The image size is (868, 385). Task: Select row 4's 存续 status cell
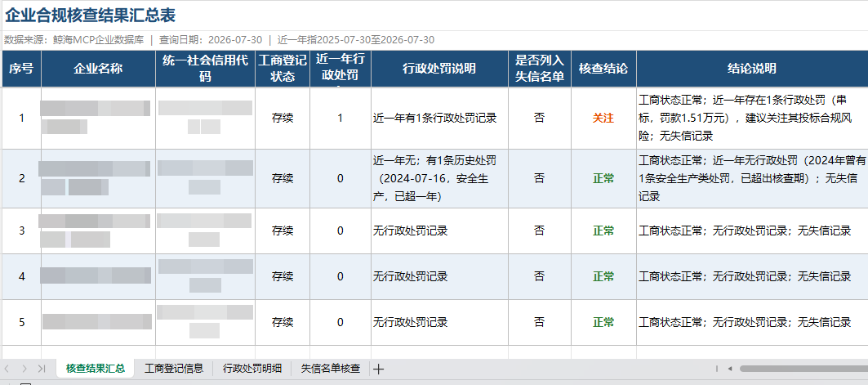coord(283,276)
